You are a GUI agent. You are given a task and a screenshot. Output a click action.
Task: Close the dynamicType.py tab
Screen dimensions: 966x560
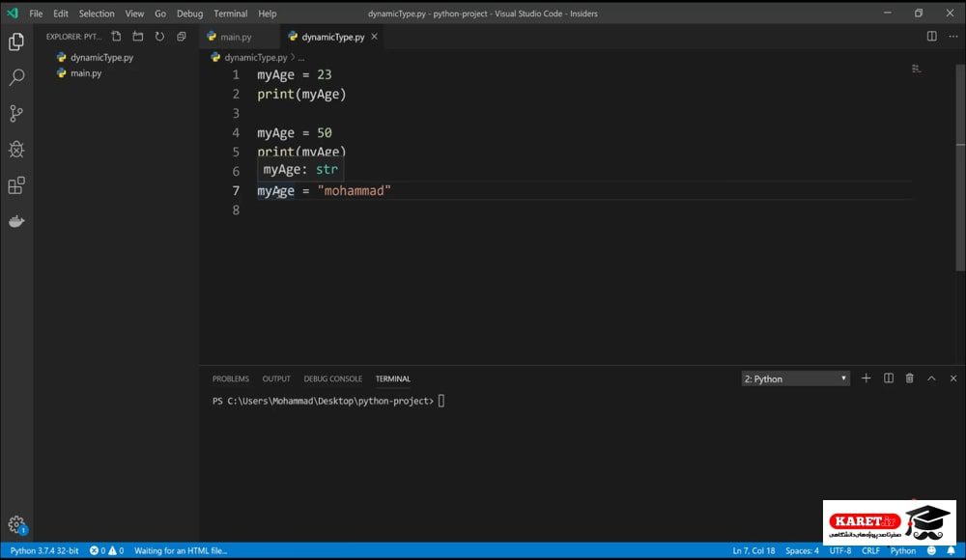tap(374, 37)
